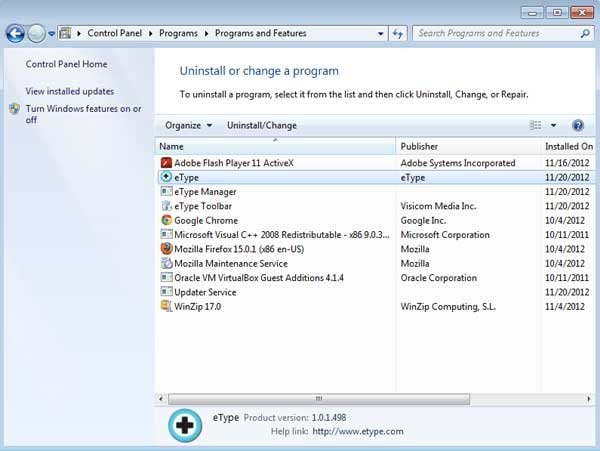Click the Microsoft Visual C++ icon
Screen dimensions: 600x451
click(166, 234)
